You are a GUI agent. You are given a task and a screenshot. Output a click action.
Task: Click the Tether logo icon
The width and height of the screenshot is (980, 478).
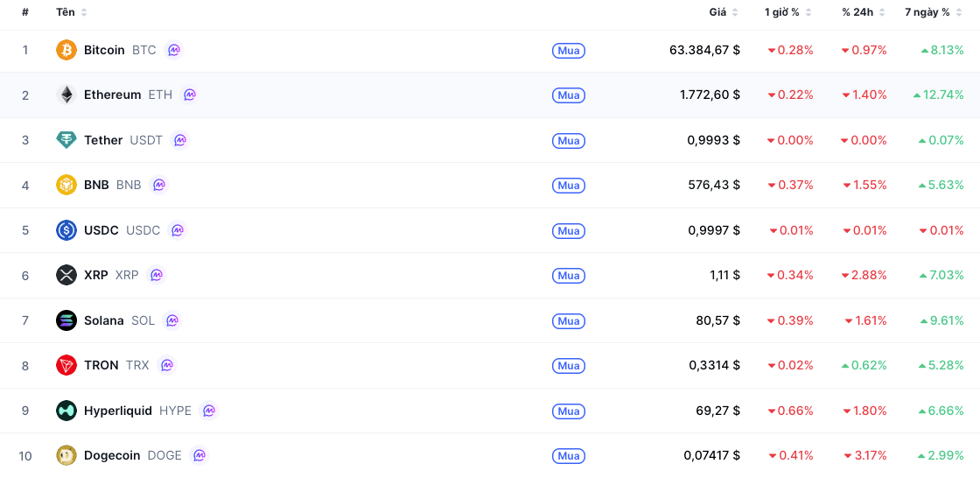(x=66, y=140)
